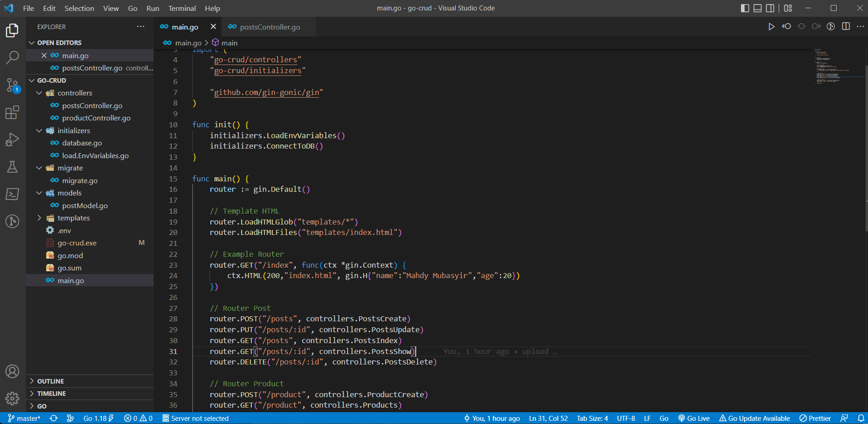This screenshot has width=868, height=424.
Task: Click the master branch indicator
Action: [x=24, y=418]
